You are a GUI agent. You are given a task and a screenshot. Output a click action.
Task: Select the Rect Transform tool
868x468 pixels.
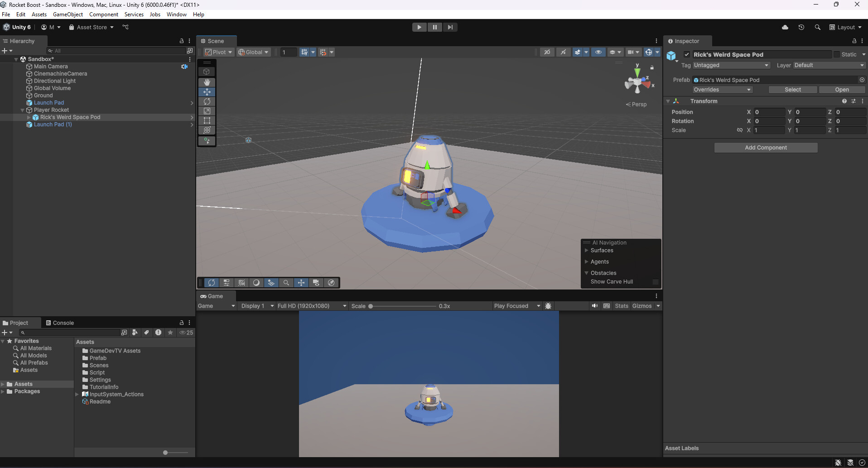point(207,121)
